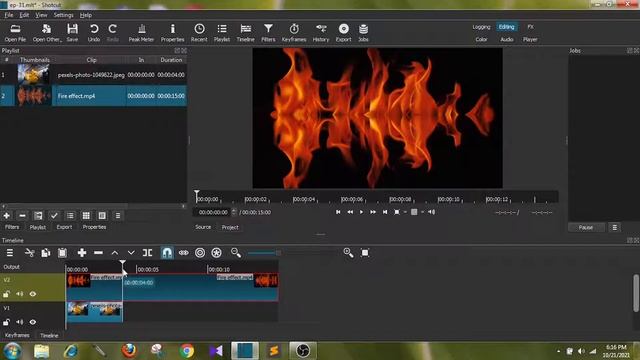Adjust timecode with the spinner arrows
The width and height of the screenshot is (640, 360).
(x=234, y=212)
